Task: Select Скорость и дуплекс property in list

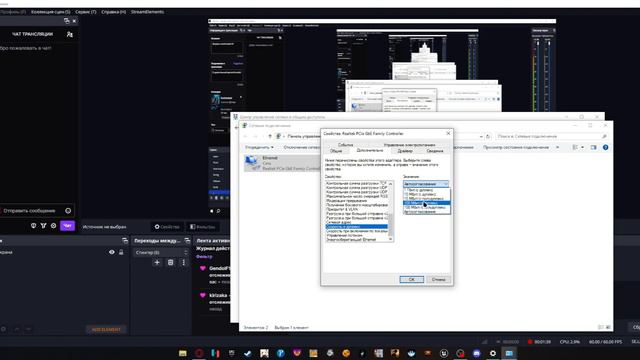Action: click(x=356, y=227)
